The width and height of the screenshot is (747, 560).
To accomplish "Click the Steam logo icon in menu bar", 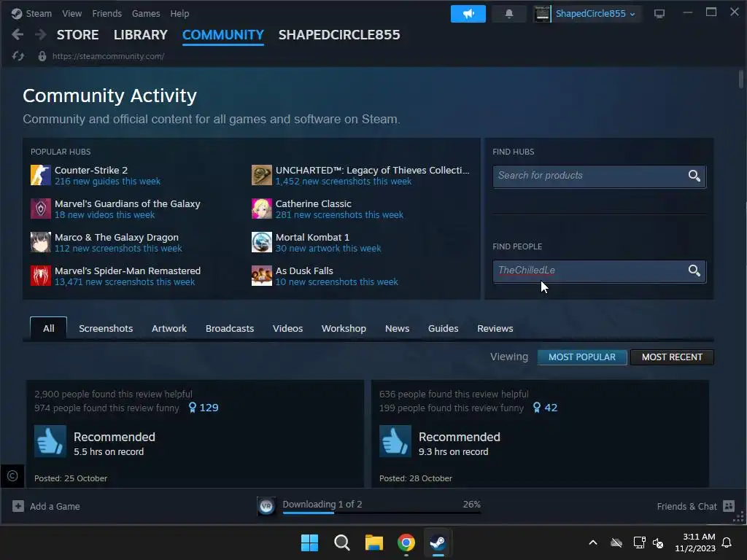I will (17, 14).
